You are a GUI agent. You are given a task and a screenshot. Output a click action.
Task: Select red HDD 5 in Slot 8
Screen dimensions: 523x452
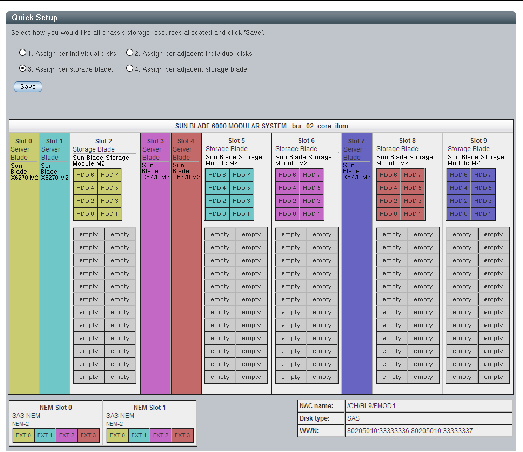413,188
